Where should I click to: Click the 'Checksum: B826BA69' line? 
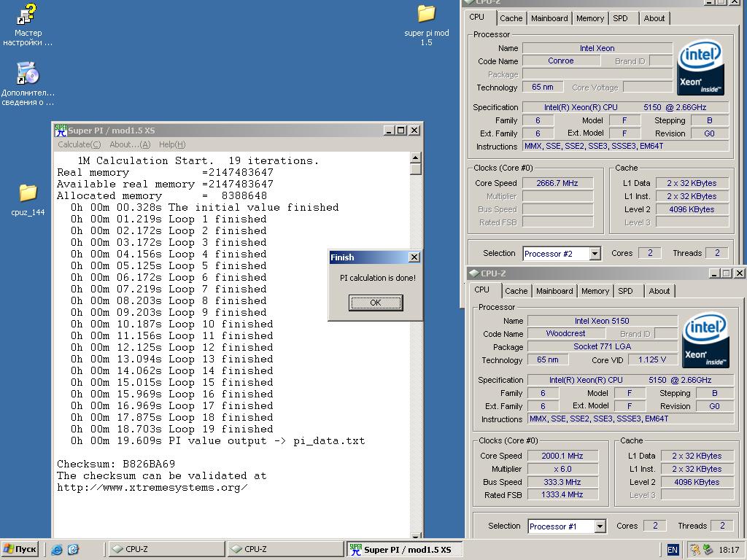click(116, 464)
